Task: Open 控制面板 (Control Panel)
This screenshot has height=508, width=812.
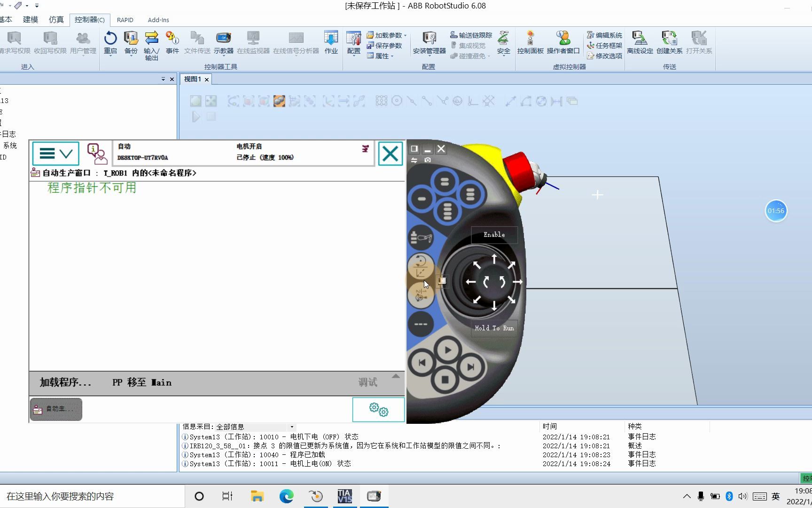Action: 530,43
